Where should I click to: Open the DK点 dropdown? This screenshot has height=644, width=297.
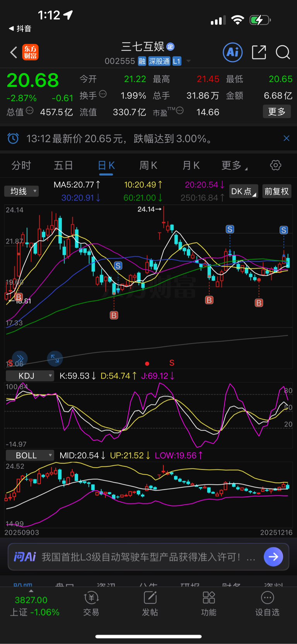pos(244,191)
